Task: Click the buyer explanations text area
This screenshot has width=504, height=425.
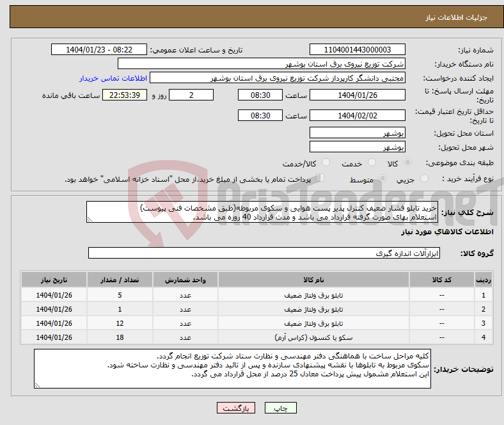Action: pos(232,369)
